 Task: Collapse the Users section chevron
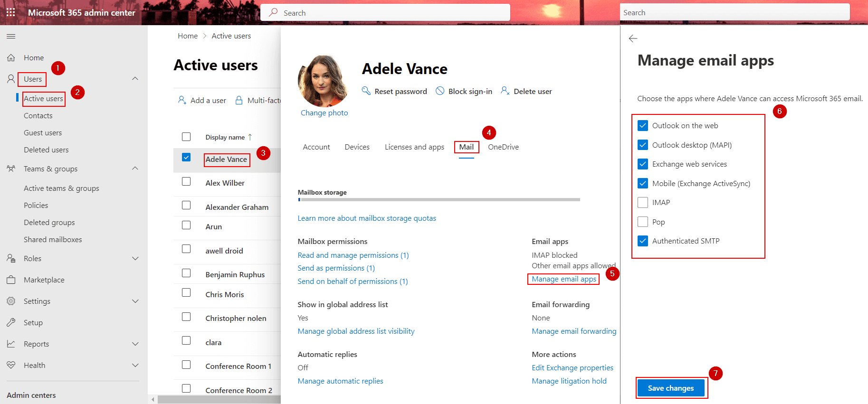(x=135, y=79)
